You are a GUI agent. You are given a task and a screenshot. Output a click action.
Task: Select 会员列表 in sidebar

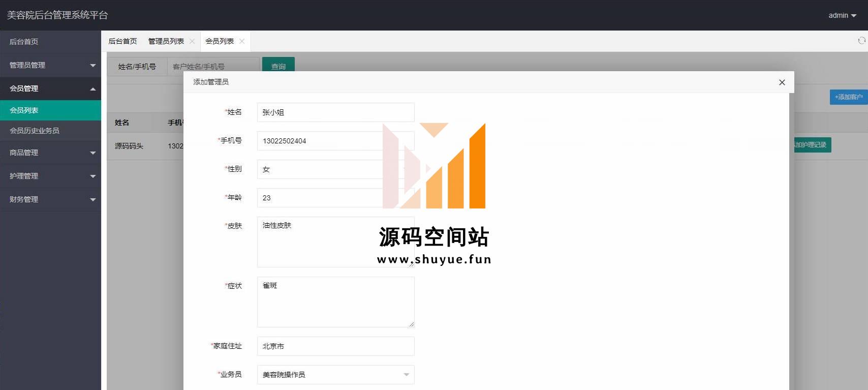coord(50,110)
